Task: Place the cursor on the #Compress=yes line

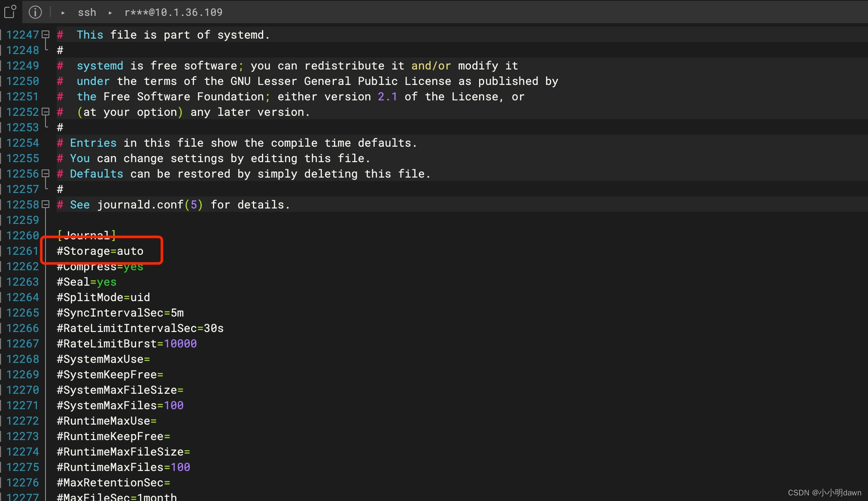Action: click(100, 267)
